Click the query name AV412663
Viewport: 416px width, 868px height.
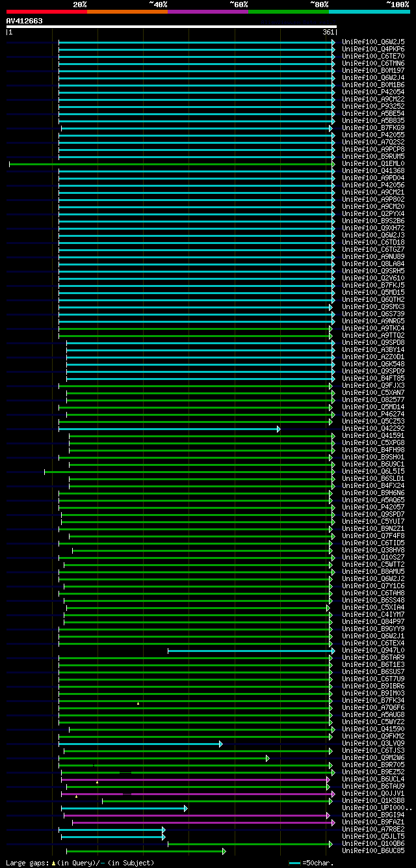[x=24, y=21]
